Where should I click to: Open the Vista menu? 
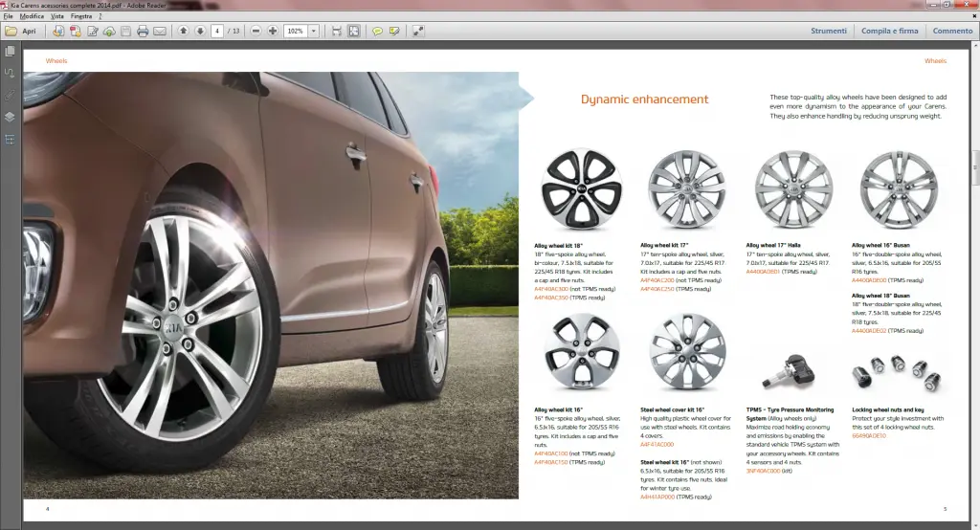pyautogui.click(x=56, y=16)
